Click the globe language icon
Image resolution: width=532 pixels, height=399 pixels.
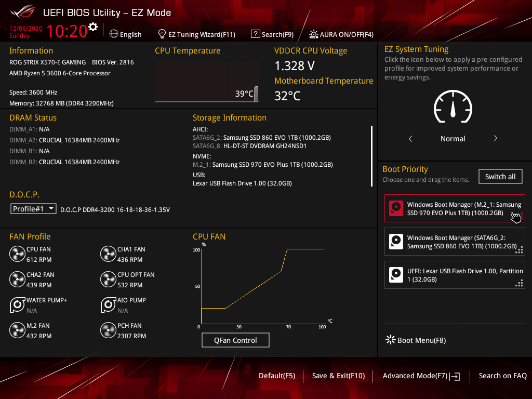114,34
